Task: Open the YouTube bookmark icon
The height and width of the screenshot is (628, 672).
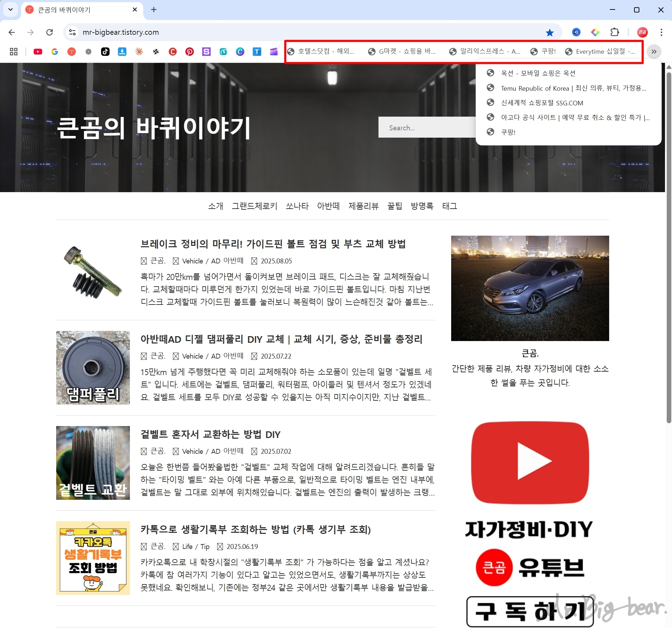Action: pyautogui.click(x=38, y=52)
